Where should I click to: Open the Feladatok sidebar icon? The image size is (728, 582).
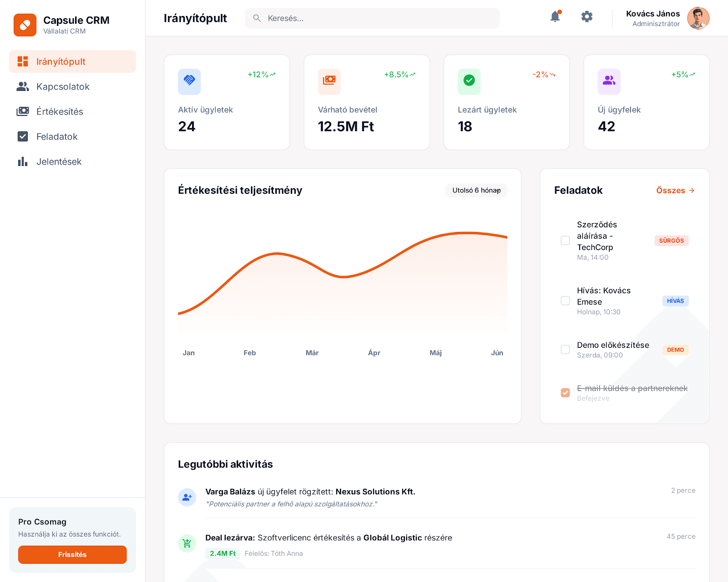pos(22,136)
